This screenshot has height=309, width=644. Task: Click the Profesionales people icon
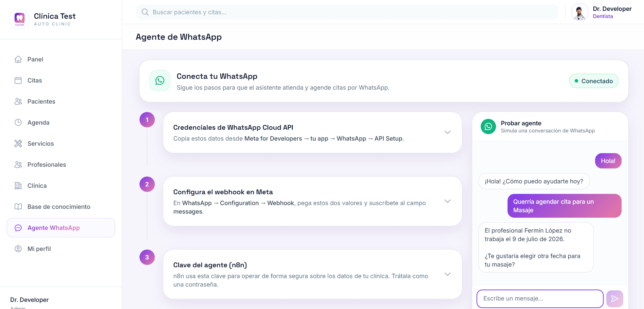coord(18,165)
